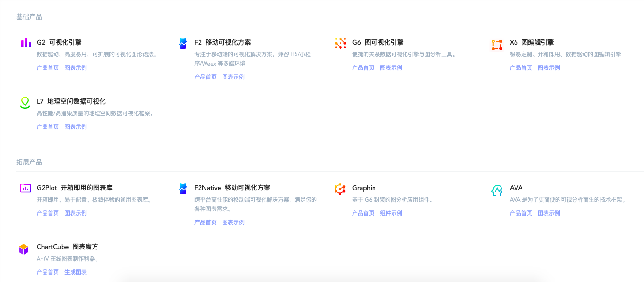The image size is (644, 282).
Task: Open 组件示例 link under Graphin
Action: coord(391,213)
